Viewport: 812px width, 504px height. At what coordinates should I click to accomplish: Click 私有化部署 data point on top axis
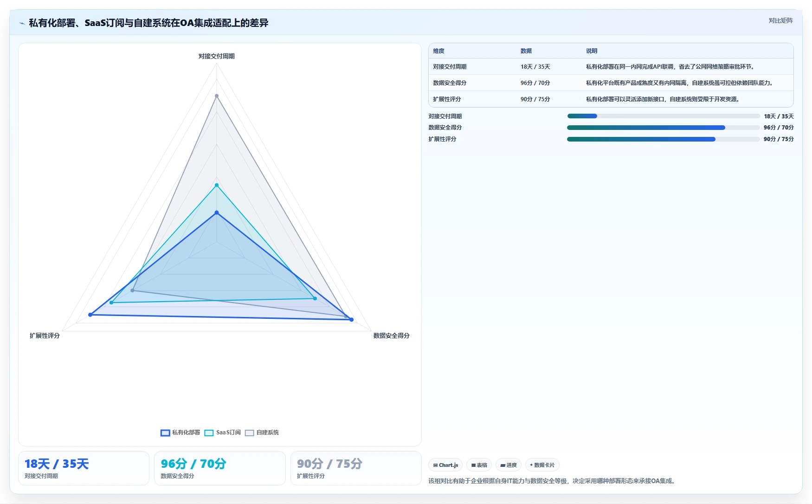pyautogui.click(x=217, y=213)
